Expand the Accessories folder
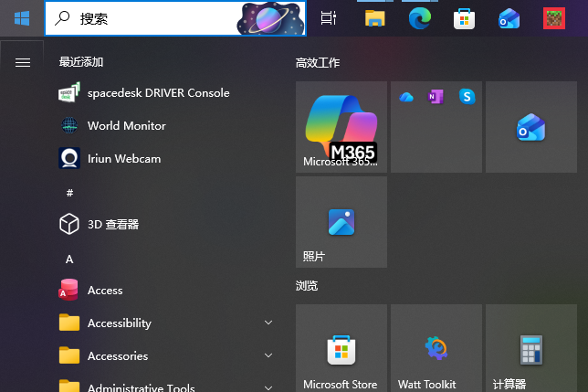The width and height of the screenshot is (588, 392). point(164,356)
